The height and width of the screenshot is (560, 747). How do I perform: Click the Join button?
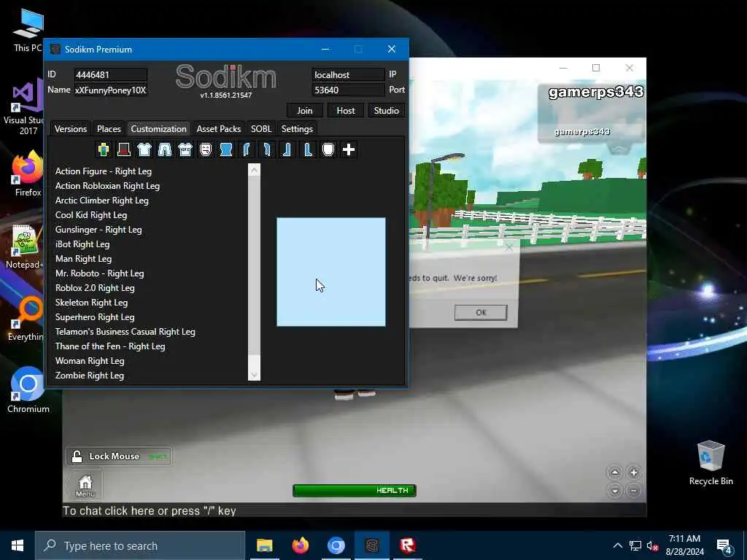[x=305, y=111]
